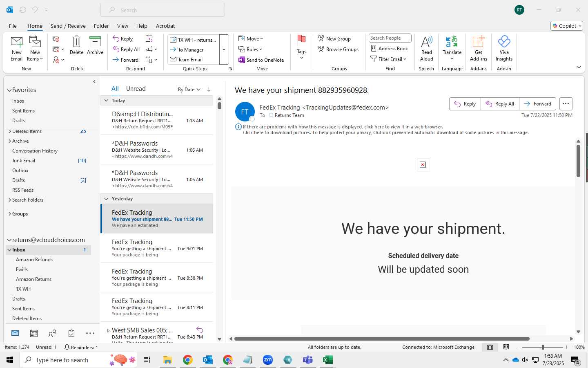Collapse the Favorites section
Viewport: 588px width, 368px height.
tap(9, 90)
